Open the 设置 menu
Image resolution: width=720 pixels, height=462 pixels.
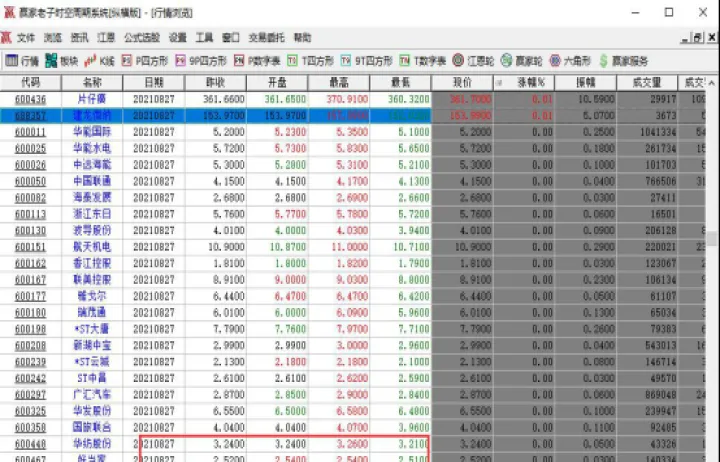point(177,38)
